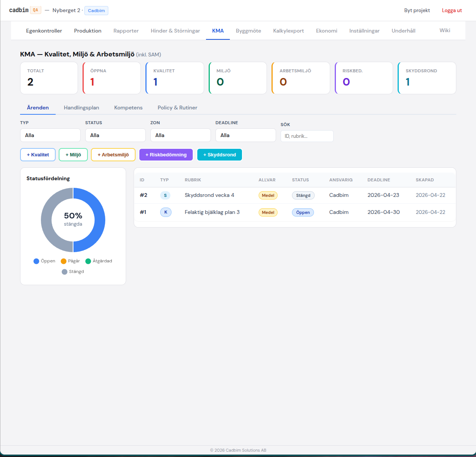
Task: Click the blue Öppen legend color dot
Action: coord(36,261)
